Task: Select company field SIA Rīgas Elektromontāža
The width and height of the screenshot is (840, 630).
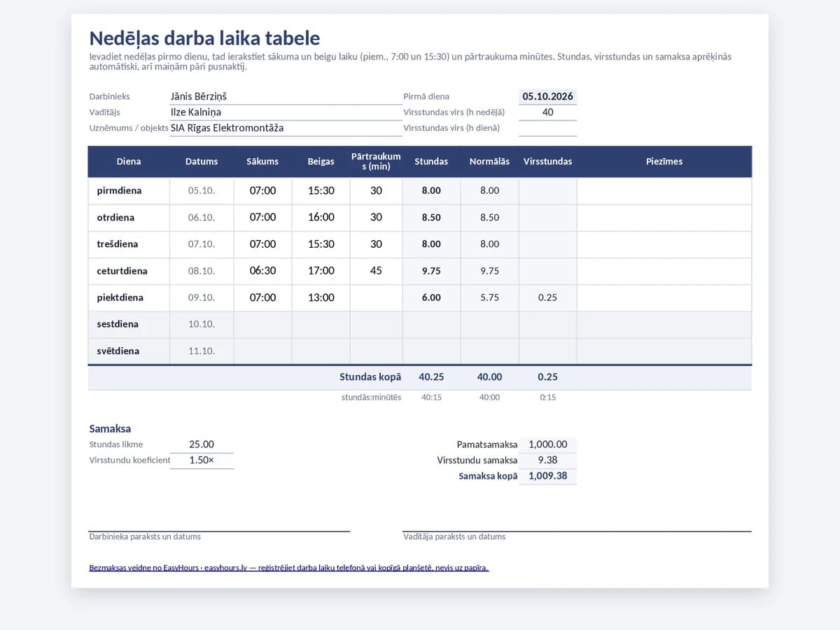Action: pyautogui.click(x=286, y=128)
